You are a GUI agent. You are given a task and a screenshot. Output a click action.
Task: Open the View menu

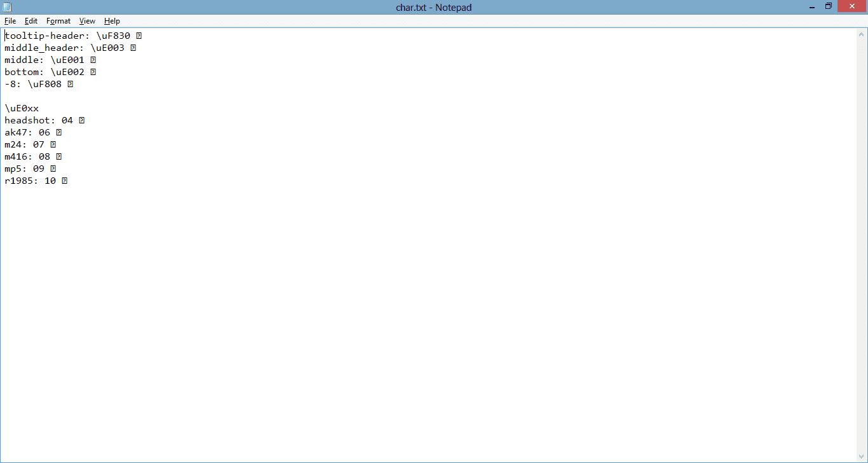click(87, 21)
